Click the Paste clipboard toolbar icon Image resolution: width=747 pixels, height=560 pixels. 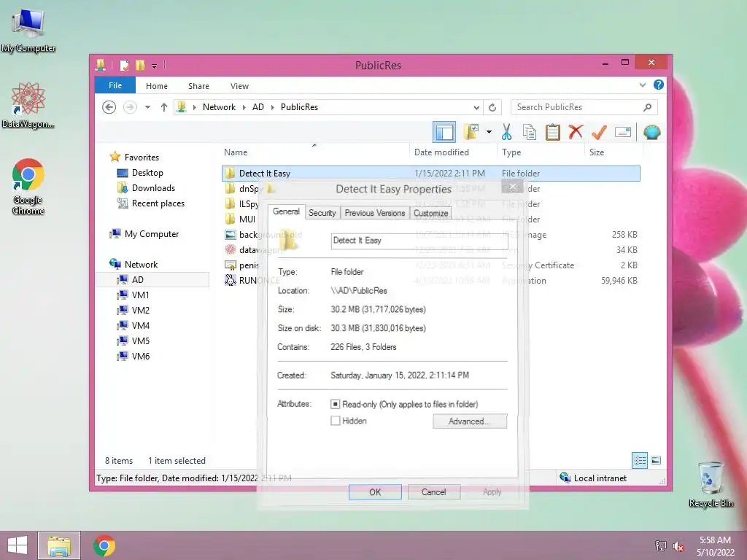[x=553, y=133]
